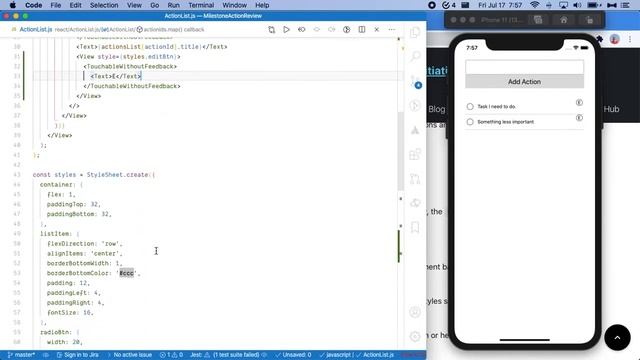Open the View menu
Screen dimensions: 640x360
pos(134,5)
